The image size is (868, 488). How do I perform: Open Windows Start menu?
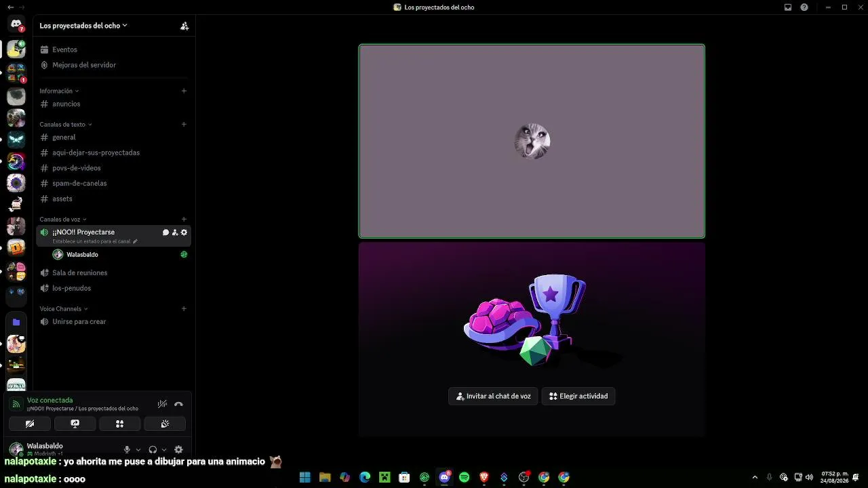[x=305, y=477]
